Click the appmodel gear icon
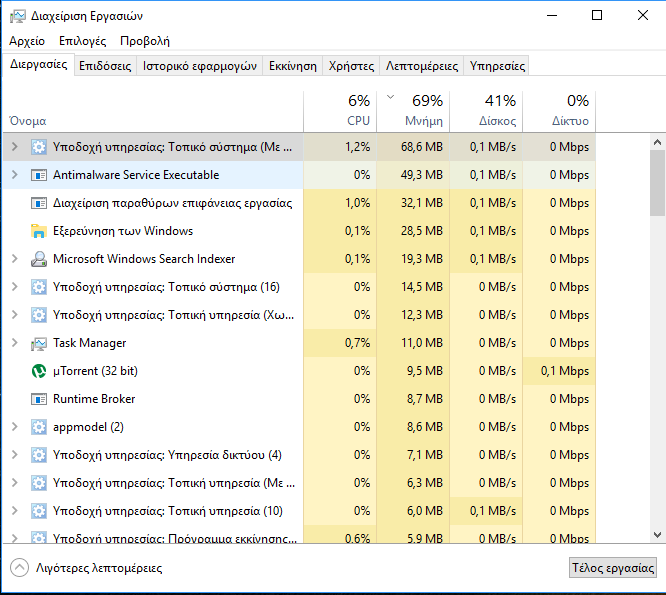666x595 pixels. coord(39,427)
